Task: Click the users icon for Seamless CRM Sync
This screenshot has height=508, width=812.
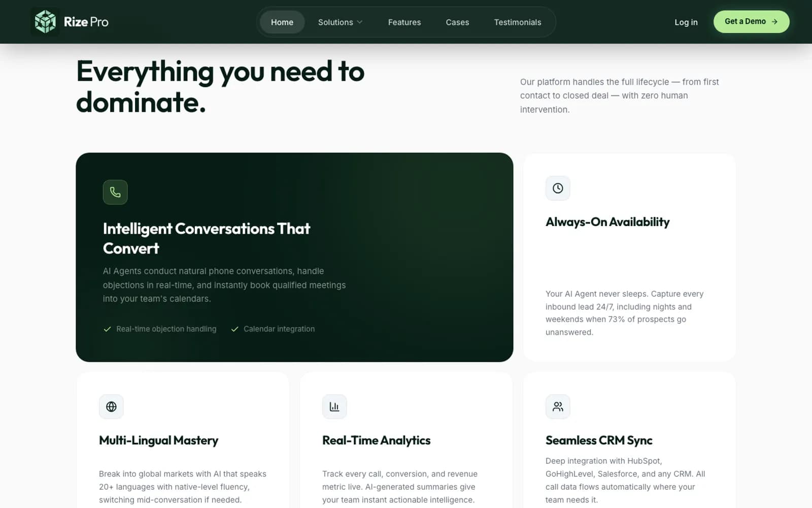Action: 558,407
